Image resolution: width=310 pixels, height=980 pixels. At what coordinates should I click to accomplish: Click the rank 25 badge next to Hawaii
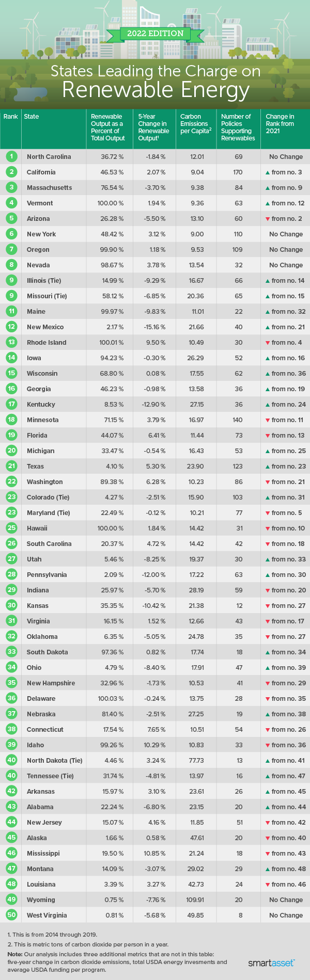[x=11, y=528]
